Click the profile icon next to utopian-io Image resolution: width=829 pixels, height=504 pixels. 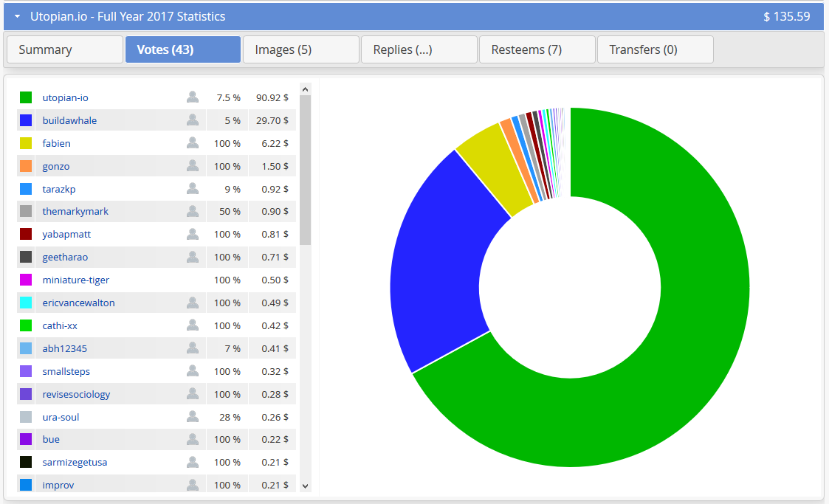(x=193, y=97)
